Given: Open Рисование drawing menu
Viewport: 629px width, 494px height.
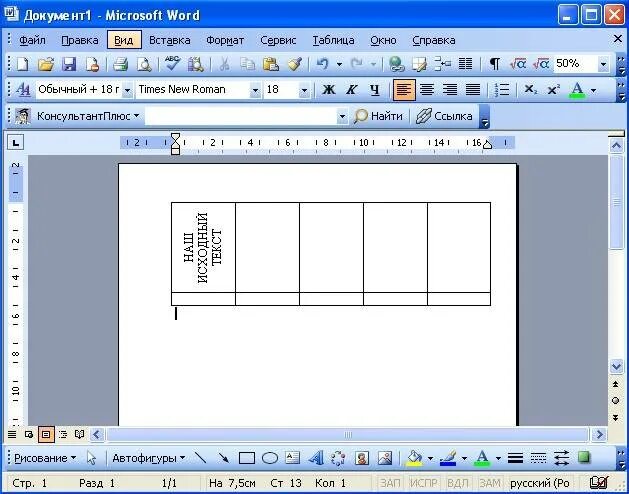Looking at the screenshot, I should (45, 458).
